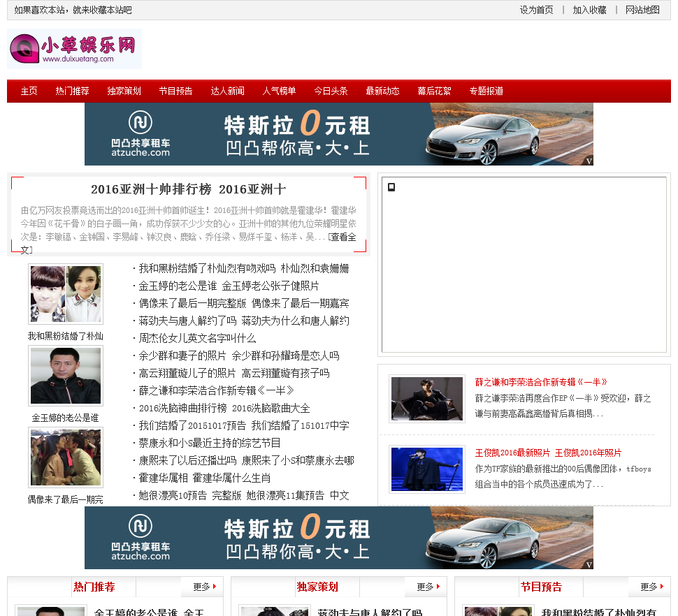678x616 pixels.
Task: Go to 幕后花絮 navigation item
Action: [434, 91]
